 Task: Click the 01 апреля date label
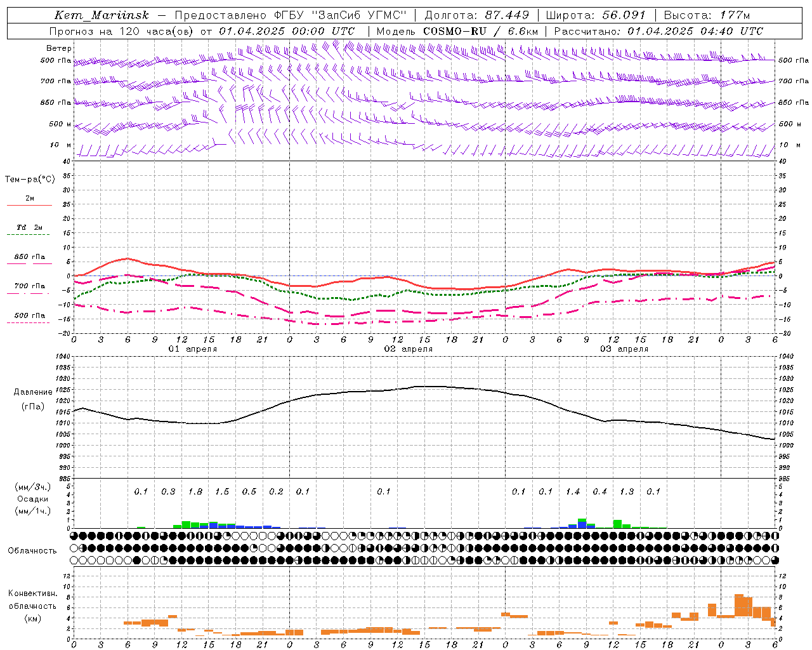[192, 349]
